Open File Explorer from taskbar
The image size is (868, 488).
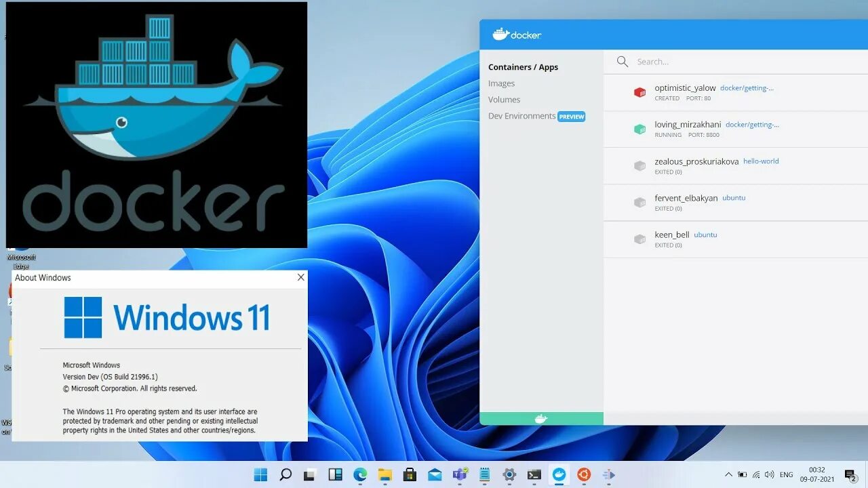point(384,474)
